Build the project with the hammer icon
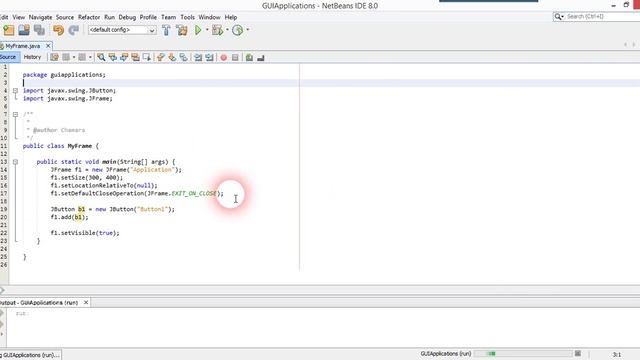 click(166, 30)
